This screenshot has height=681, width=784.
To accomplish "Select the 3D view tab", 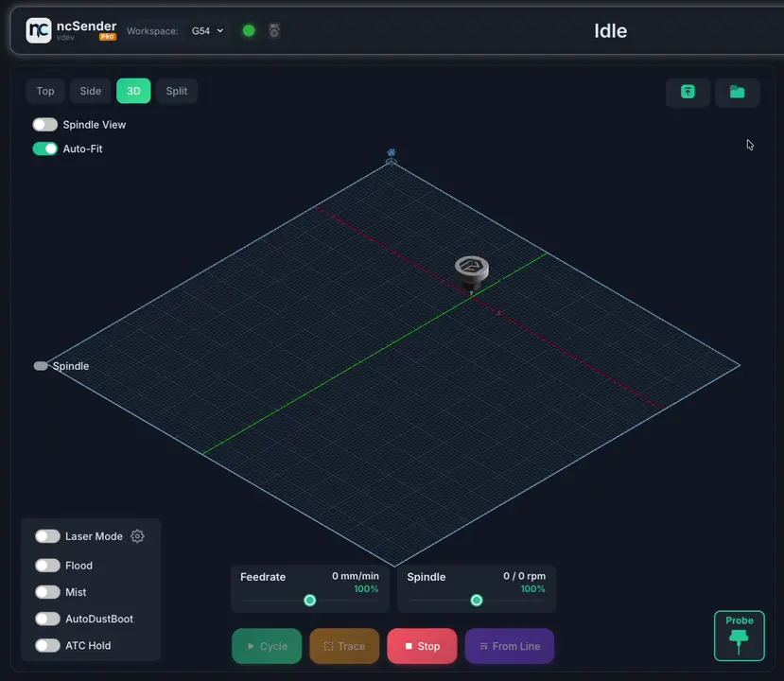I will tap(133, 91).
